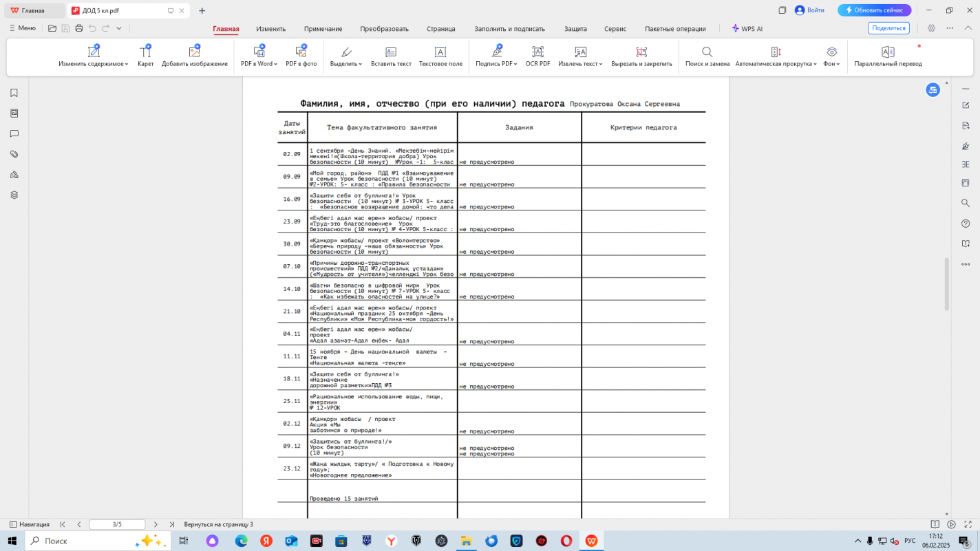Open the Защита ribbon tab
The image size is (980, 551).
pos(575,29)
